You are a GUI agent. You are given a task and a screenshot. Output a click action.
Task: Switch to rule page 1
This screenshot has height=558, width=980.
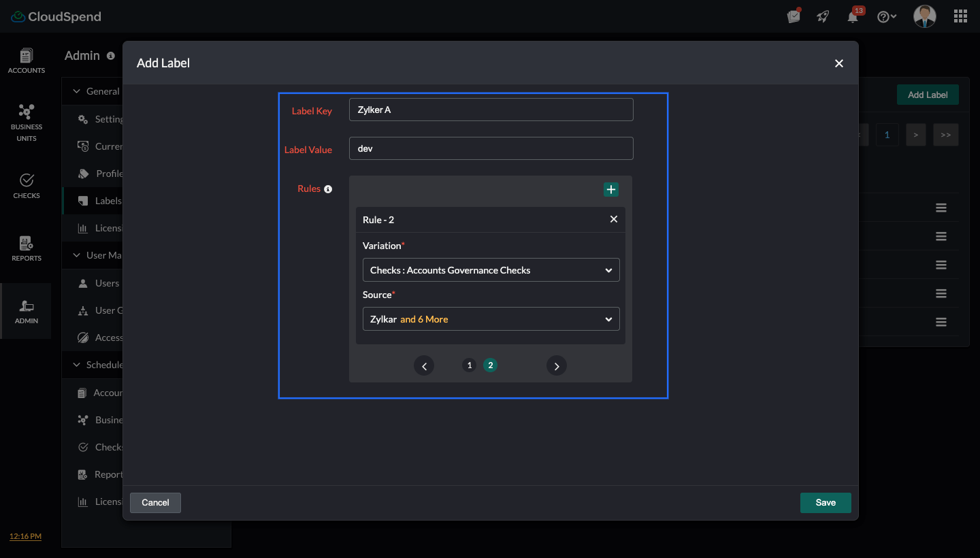pyautogui.click(x=469, y=365)
